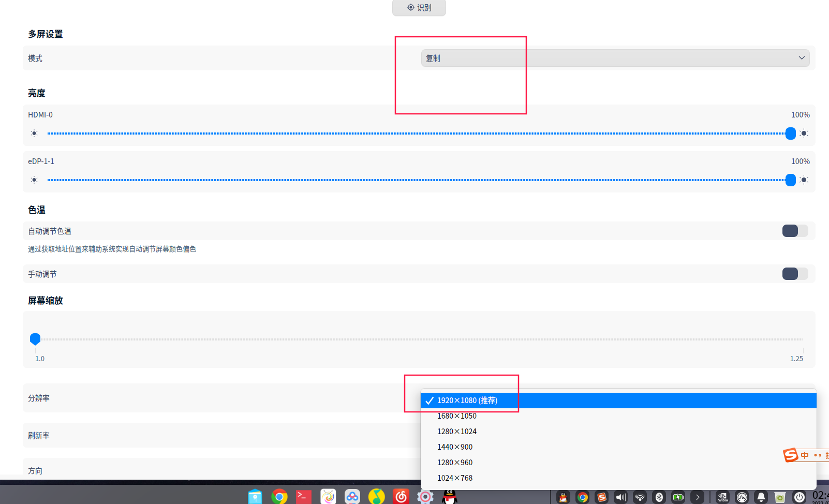The image size is (829, 504).
Task: Check the battery status tray icon
Action: 678,497
